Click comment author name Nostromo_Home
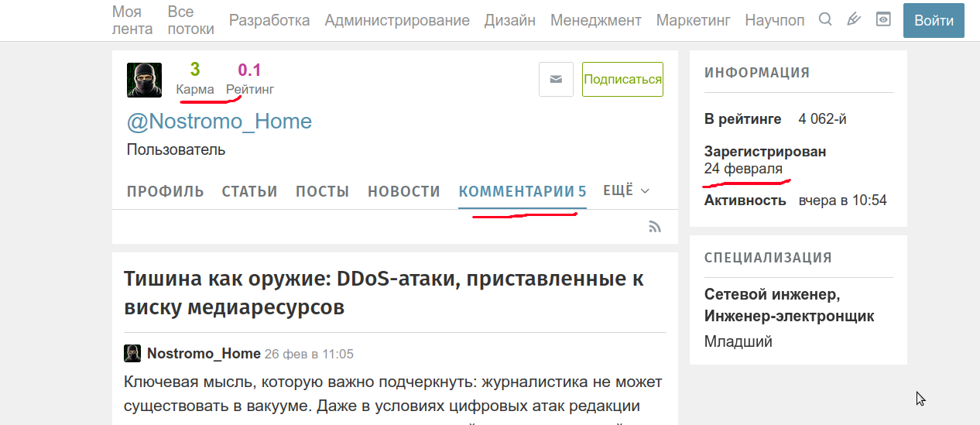 [x=204, y=354]
